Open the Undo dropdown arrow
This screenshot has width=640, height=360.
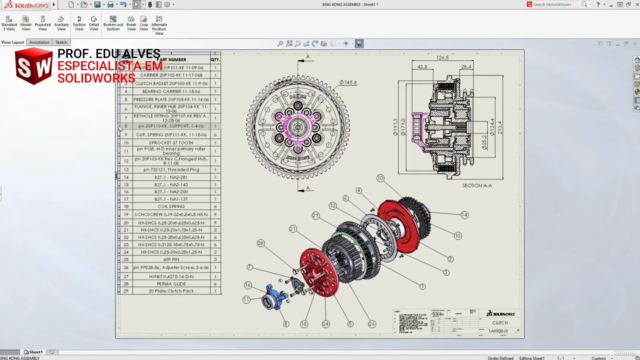coord(129,5)
